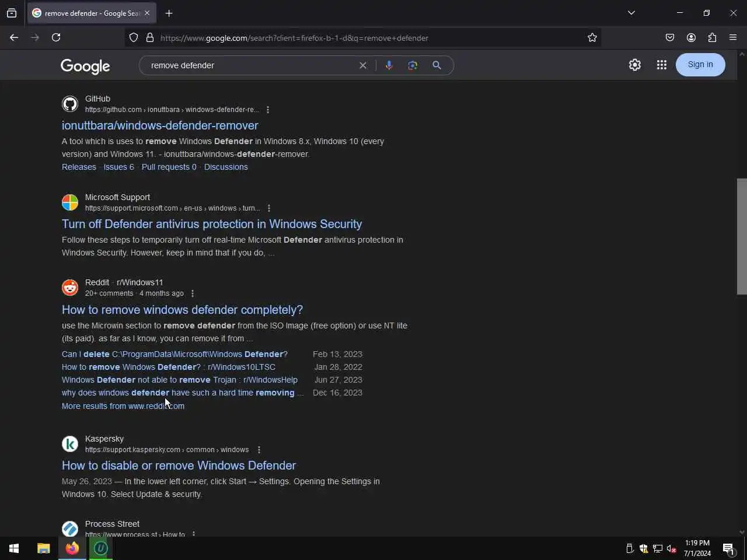747x560 pixels.
Task: Reload the current page
Action: tap(56, 37)
